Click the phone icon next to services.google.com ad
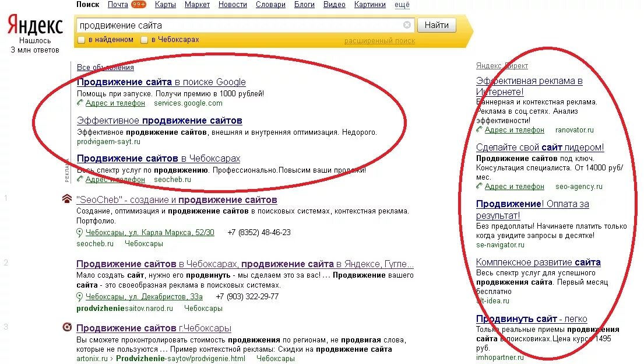This screenshot has height=364, width=644. click(80, 103)
